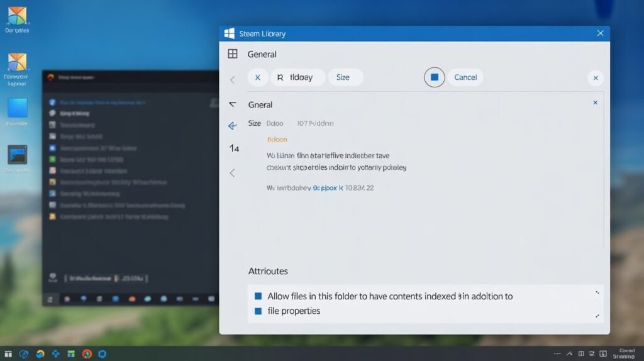Show hidden tray icons with the taskbar up-chevron
Viewport: 644px width, 361px height.
click(569, 353)
